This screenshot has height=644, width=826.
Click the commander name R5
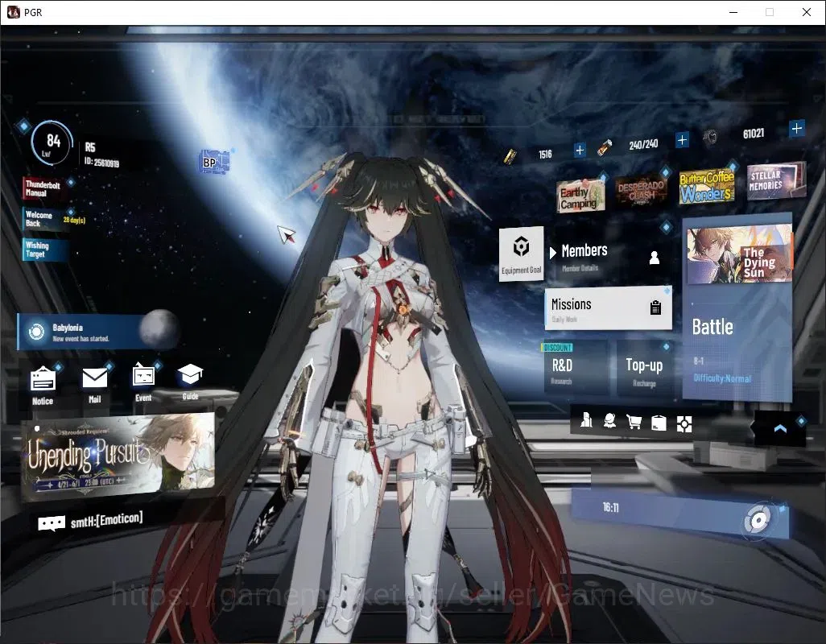point(90,147)
